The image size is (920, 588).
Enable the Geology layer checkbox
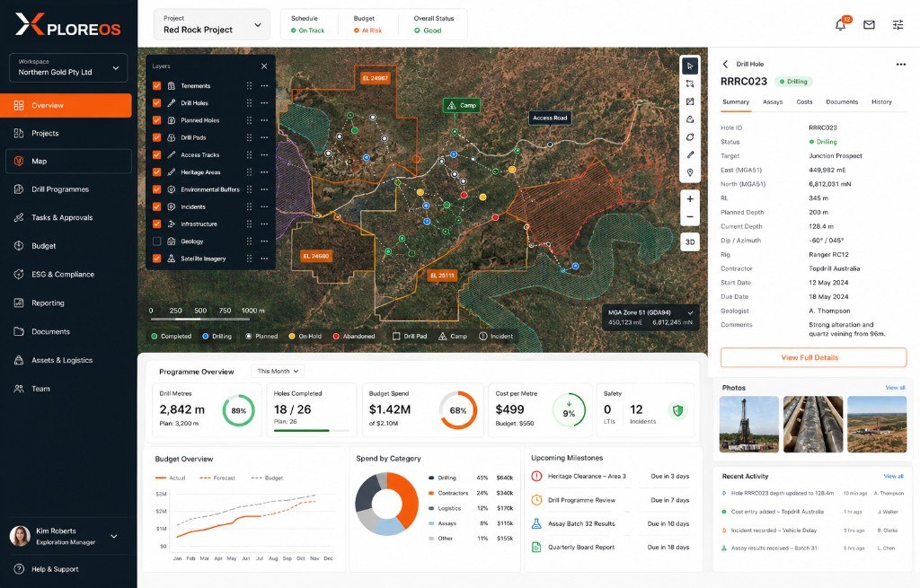click(x=156, y=241)
